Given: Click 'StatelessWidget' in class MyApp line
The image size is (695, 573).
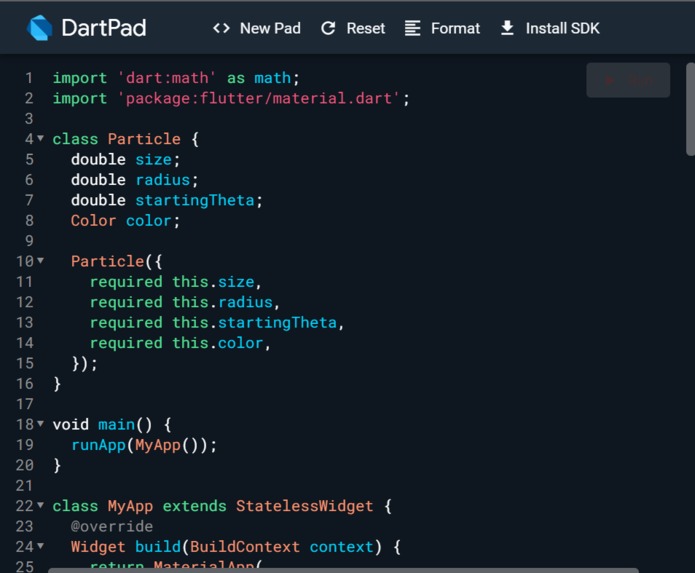Looking at the screenshot, I should click(x=304, y=506).
